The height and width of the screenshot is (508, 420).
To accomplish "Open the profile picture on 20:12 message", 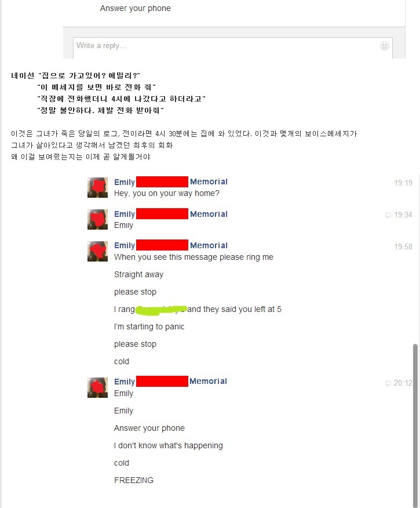I will [97, 387].
